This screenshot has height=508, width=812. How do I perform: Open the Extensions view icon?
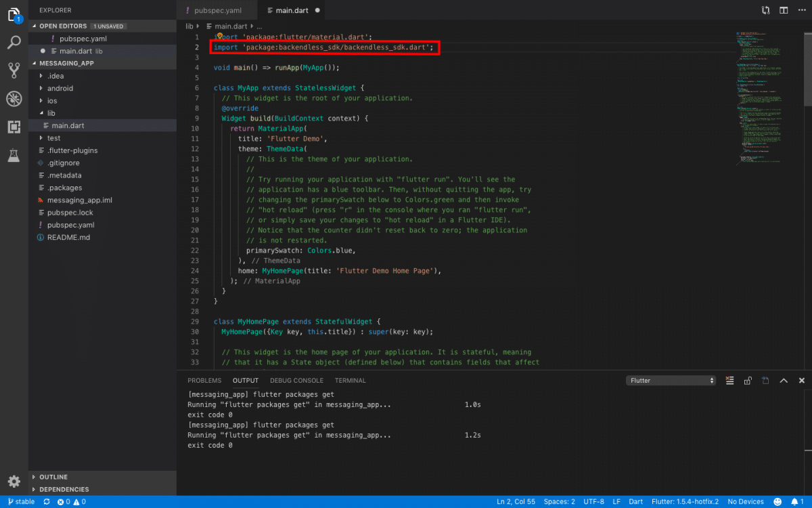tap(14, 127)
